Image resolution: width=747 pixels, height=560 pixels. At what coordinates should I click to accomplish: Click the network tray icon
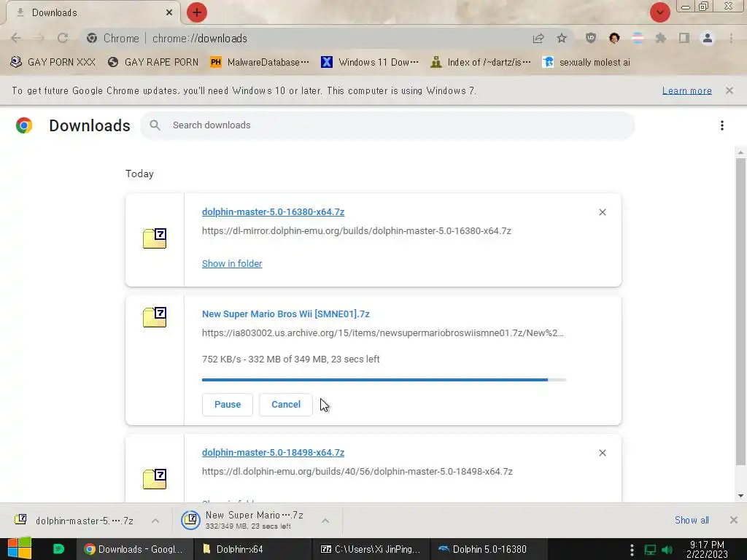click(650, 550)
